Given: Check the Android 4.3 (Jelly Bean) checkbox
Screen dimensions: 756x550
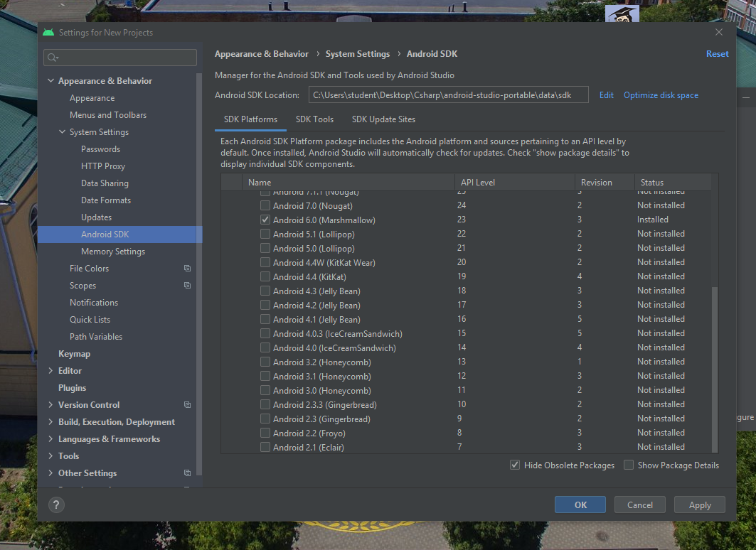Looking at the screenshot, I should tap(265, 291).
